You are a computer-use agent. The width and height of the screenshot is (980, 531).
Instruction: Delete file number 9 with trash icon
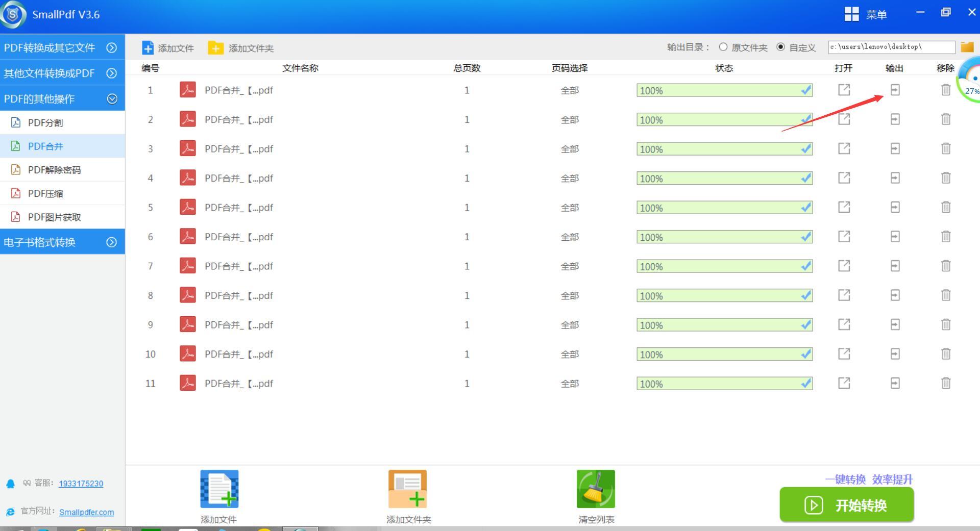tap(946, 324)
